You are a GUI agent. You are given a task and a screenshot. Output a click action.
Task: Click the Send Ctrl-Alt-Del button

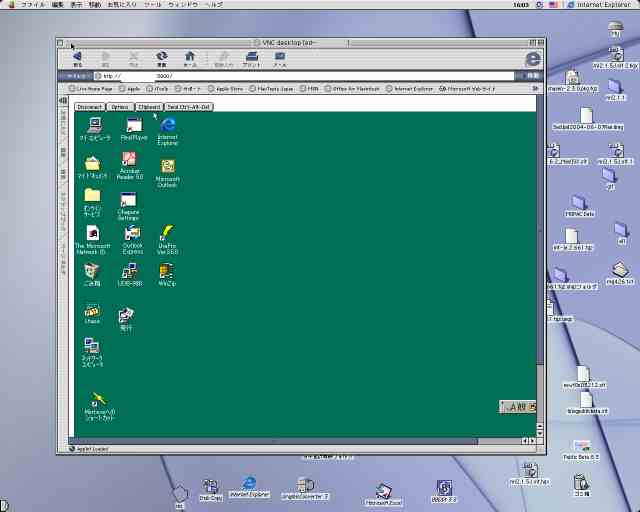point(189,107)
